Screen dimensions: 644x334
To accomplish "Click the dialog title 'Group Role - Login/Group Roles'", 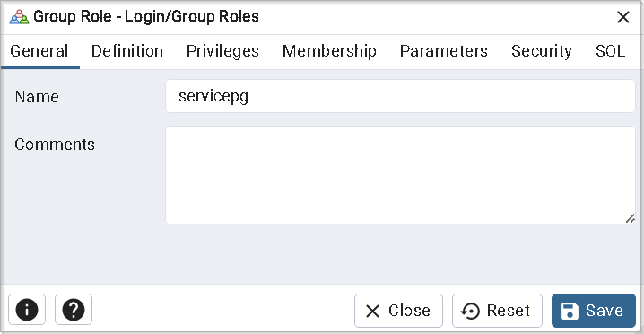I will tap(146, 17).
